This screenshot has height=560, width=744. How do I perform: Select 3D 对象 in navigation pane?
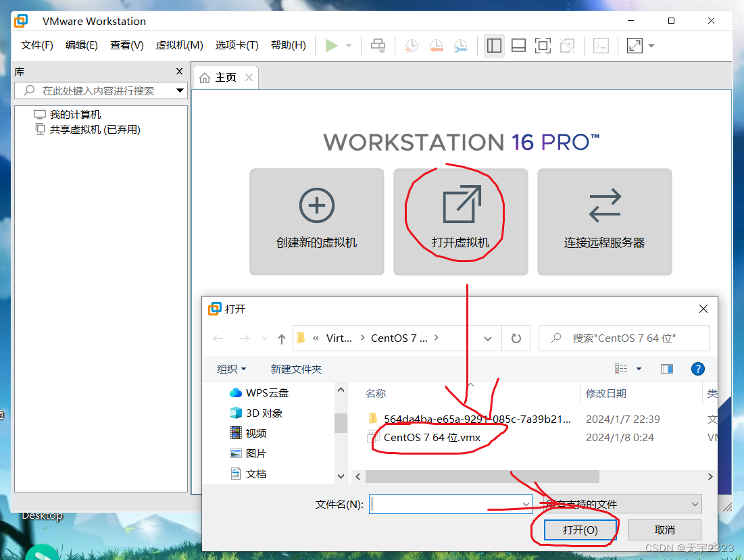256,413
